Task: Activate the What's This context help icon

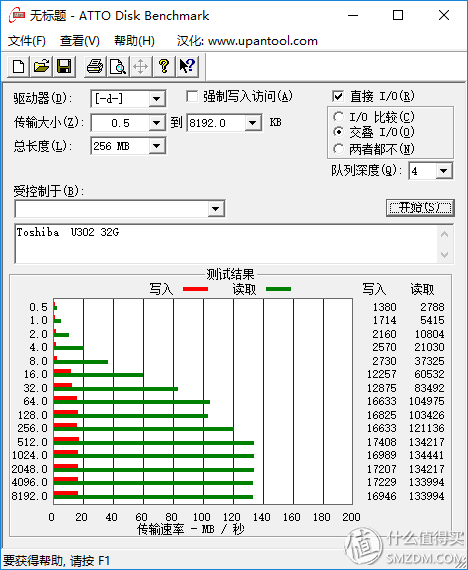Action: point(187,67)
